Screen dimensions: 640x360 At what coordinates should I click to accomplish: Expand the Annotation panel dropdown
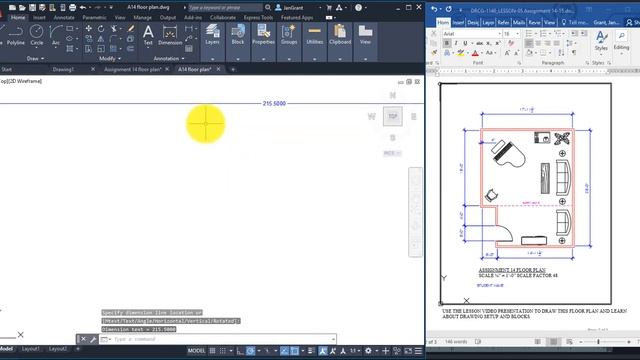click(x=169, y=59)
